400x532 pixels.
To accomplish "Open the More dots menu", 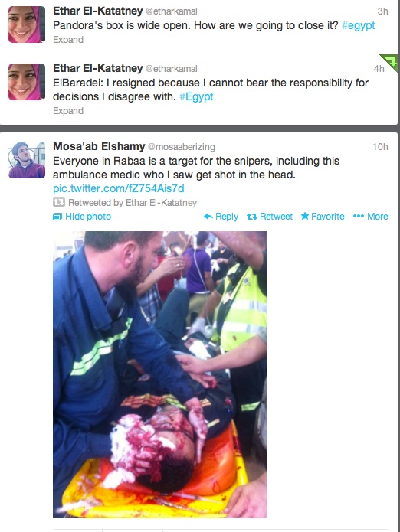I will tap(358, 216).
